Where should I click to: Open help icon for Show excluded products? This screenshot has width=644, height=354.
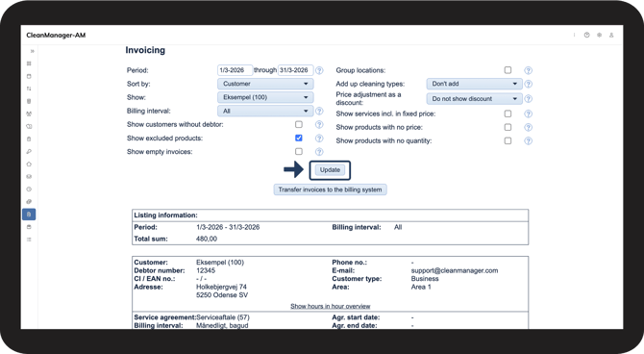(319, 139)
